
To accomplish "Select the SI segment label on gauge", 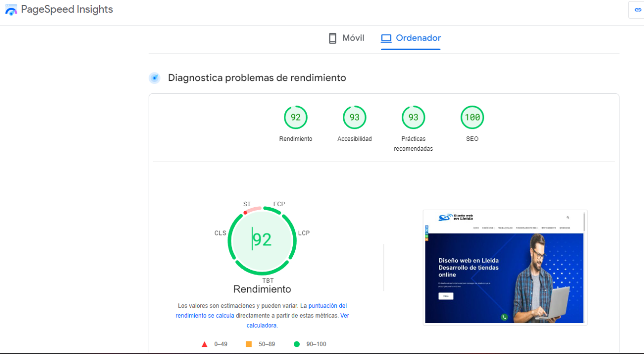I will pos(247,204).
